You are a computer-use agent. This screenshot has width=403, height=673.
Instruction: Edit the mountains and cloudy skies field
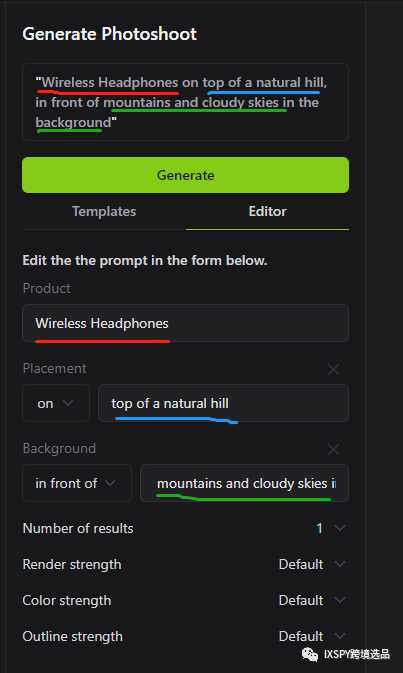coord(245,483)
